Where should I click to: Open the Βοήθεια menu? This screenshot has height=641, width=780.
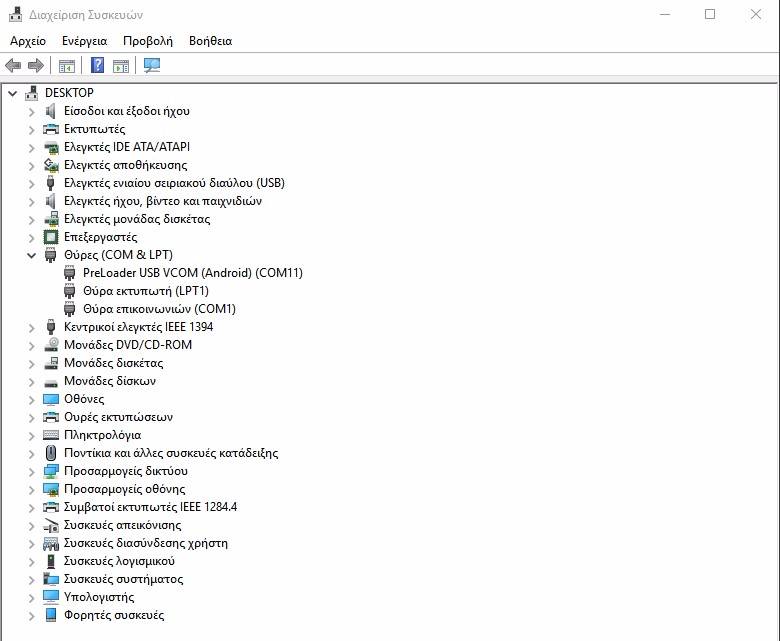click(210, 41)
